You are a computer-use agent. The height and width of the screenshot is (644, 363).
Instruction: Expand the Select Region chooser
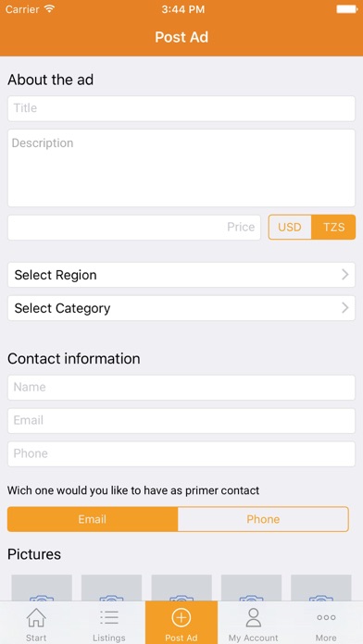(181, 275)
